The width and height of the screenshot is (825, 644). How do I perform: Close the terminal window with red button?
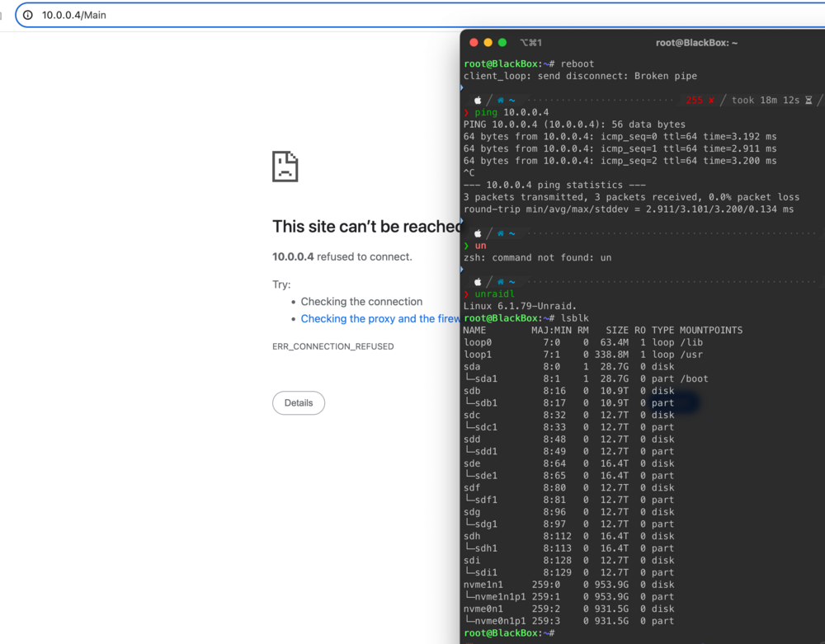click(474, 43)
